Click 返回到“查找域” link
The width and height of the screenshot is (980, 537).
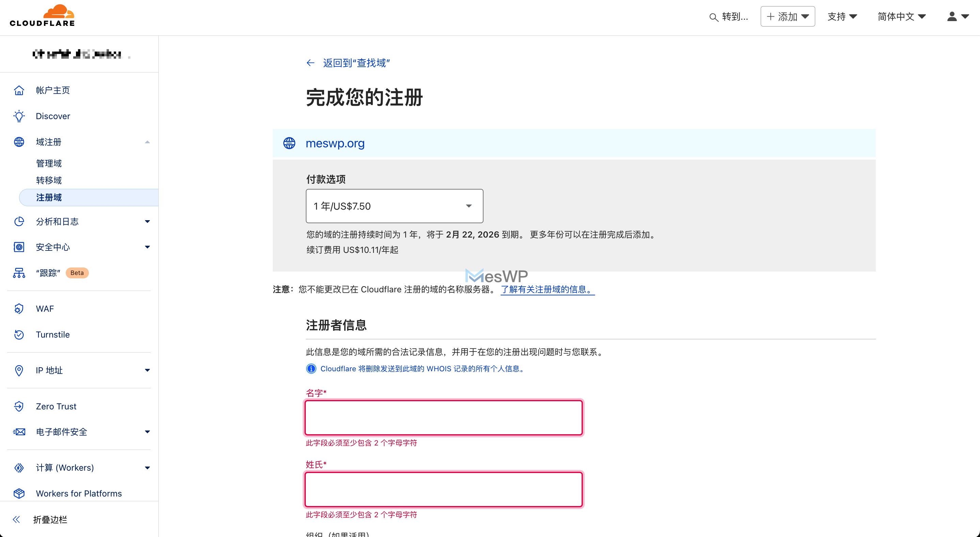[x=357, y=63]
